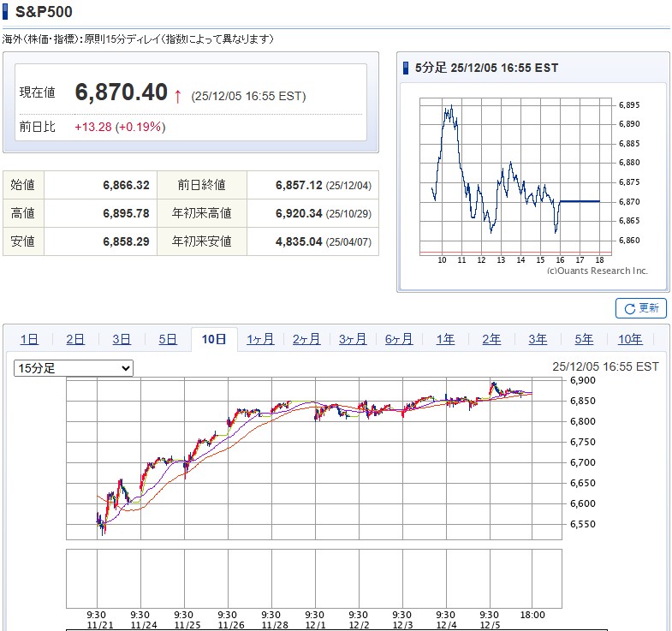This screenshot has height=631, width=672.
Task: Select the 2日 chart tab
Action: [75, 340]
